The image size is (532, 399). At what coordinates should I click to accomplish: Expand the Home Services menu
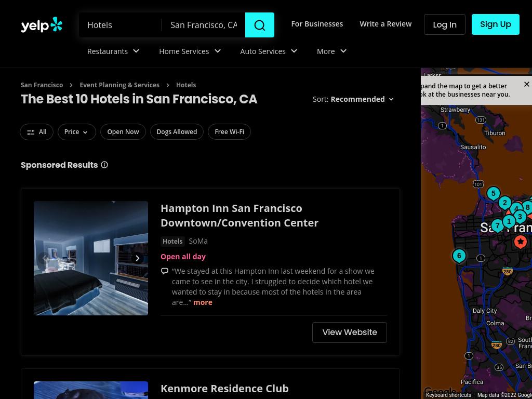pos(190,51)
